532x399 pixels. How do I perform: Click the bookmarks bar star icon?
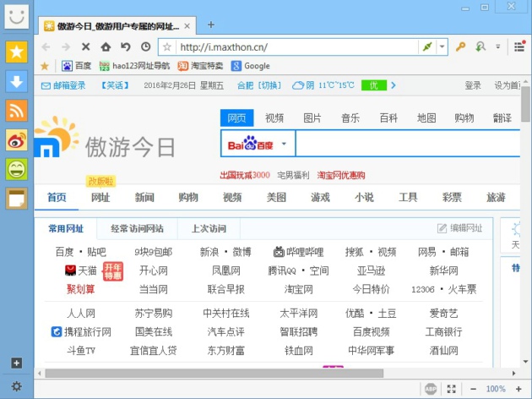pyautogui.click(x=45, y=66)
